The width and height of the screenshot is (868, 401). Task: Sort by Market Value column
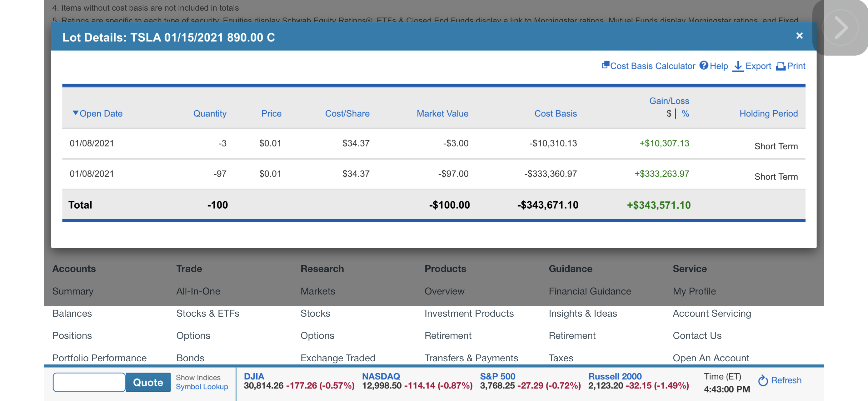pyautogui.click(x=442, y=113)
